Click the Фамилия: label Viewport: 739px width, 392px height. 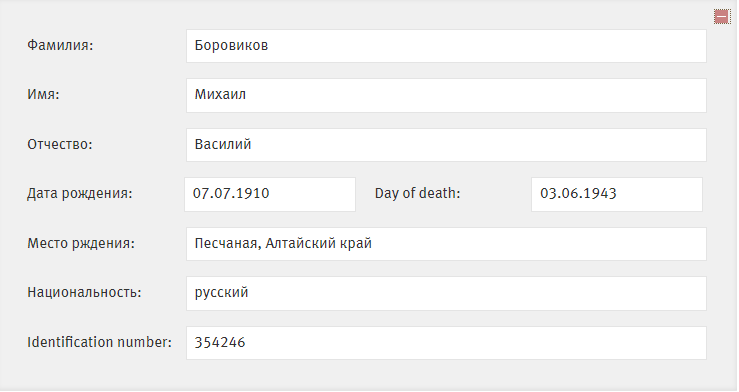(x=60, y=45)
